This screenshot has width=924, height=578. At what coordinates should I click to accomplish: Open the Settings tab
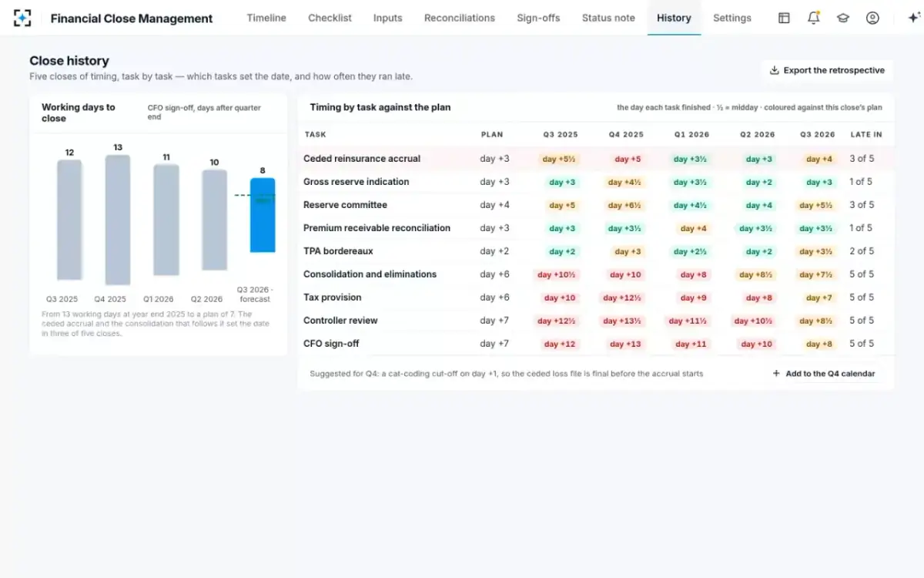(x=732, y=18)
